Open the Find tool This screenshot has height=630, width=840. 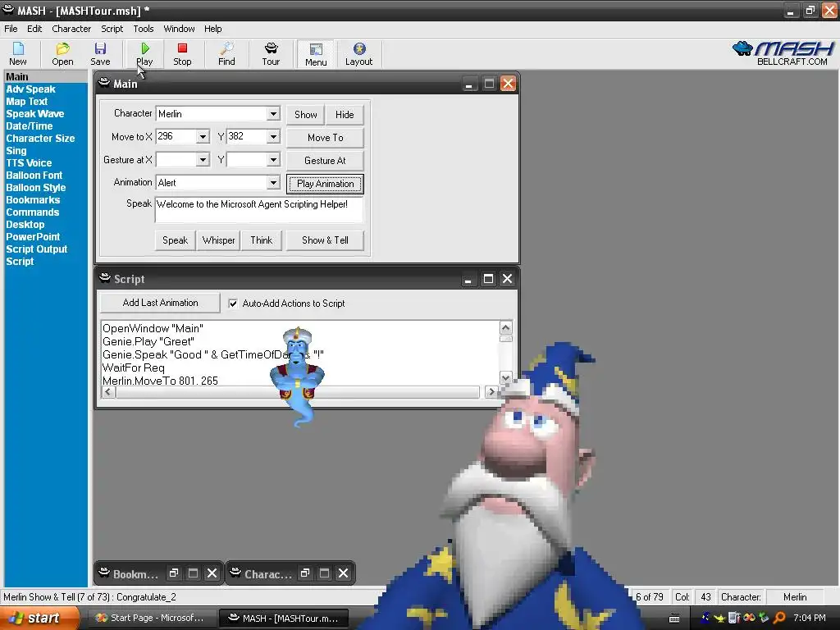pos(226,54)
